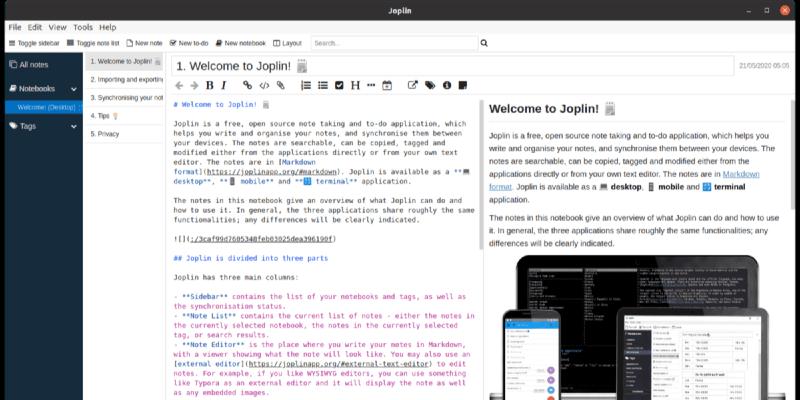Screen dimensions: 800x400
Task: Expand the Tags section in sidebar
Action: coord(12,126)
